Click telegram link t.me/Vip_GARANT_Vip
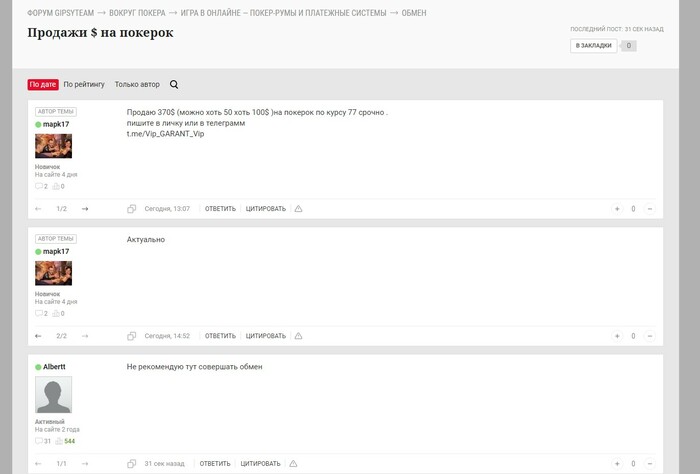The height and width of the screenshot is (474, 700). coord(165,133)
